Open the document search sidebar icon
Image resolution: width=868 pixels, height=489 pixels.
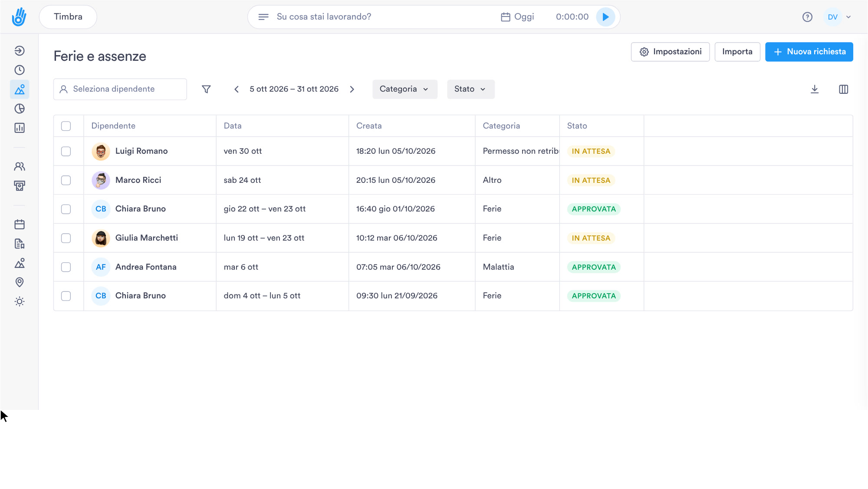[20, 244]
